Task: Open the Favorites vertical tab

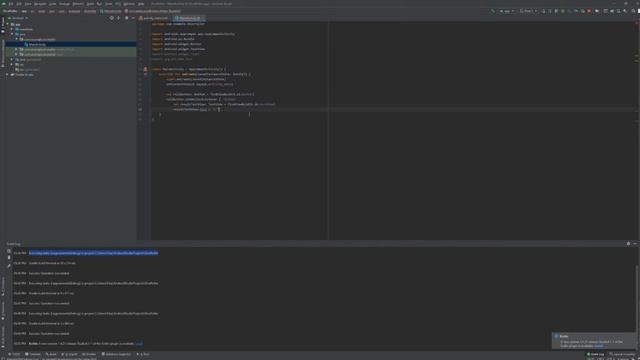Action: click(2, 310)
